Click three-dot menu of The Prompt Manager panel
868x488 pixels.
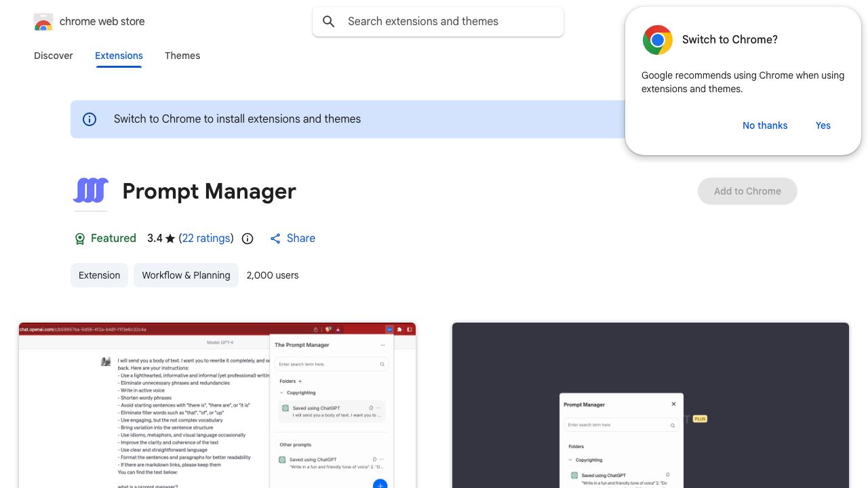pos(382,345)
